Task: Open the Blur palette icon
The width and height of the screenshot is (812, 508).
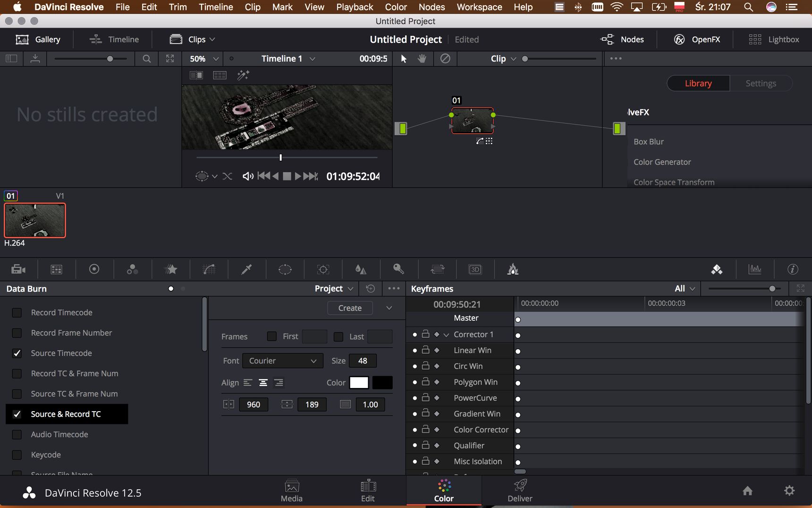Action: coord(361,269)
